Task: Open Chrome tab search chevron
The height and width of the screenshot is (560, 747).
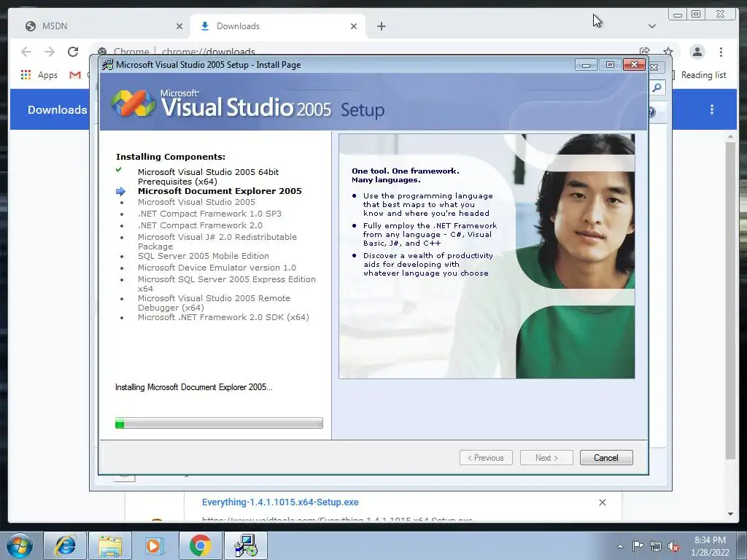Action: click(651, 26)
